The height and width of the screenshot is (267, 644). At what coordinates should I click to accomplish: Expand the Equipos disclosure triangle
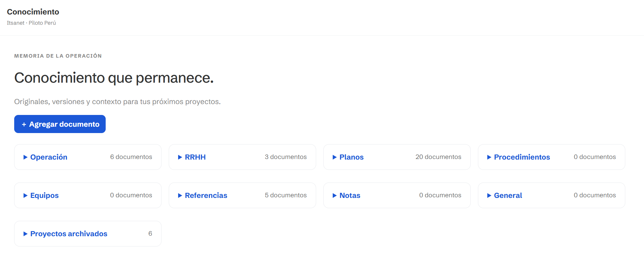pos(25,195)
